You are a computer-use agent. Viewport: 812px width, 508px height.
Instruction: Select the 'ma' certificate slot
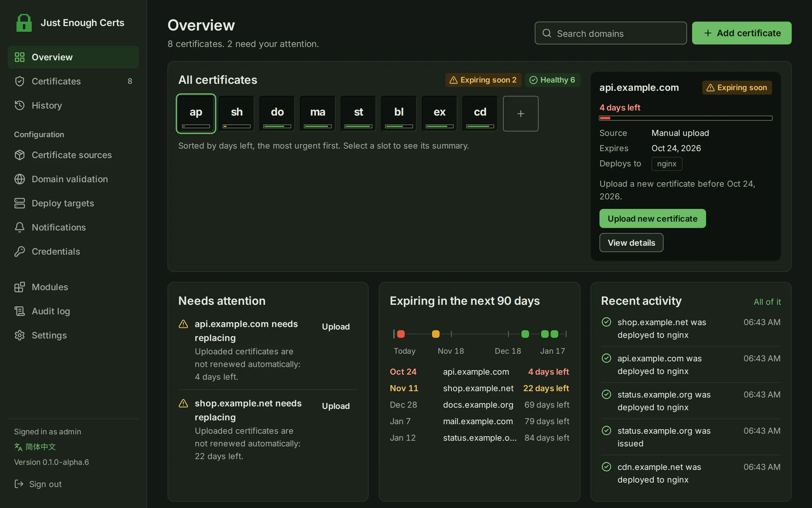[x=318, y=114]
